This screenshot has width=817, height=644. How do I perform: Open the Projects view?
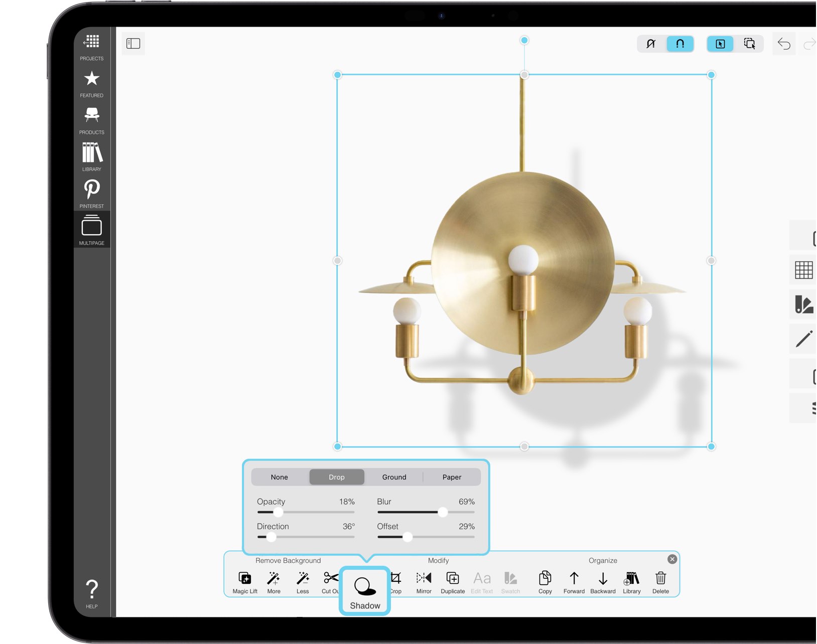click(x=91, y=45)
